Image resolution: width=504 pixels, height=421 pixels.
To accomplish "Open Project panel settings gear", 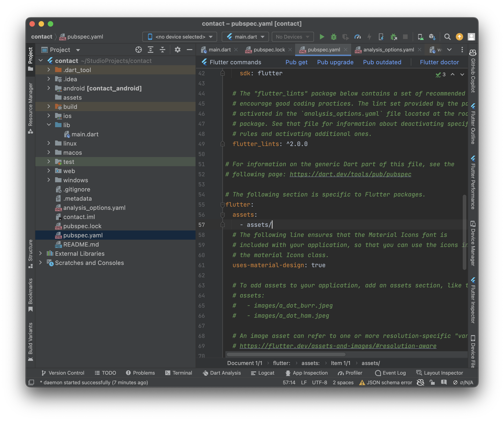I will tap(178, 50).
